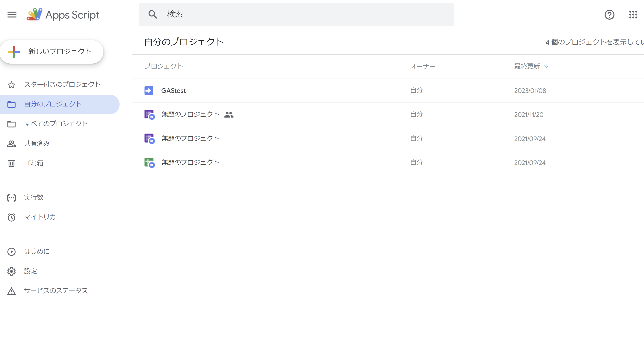This screenshot has width=644, height=351.
Task: Open 実行数 from the sidebar
Action: pos(33,197)
